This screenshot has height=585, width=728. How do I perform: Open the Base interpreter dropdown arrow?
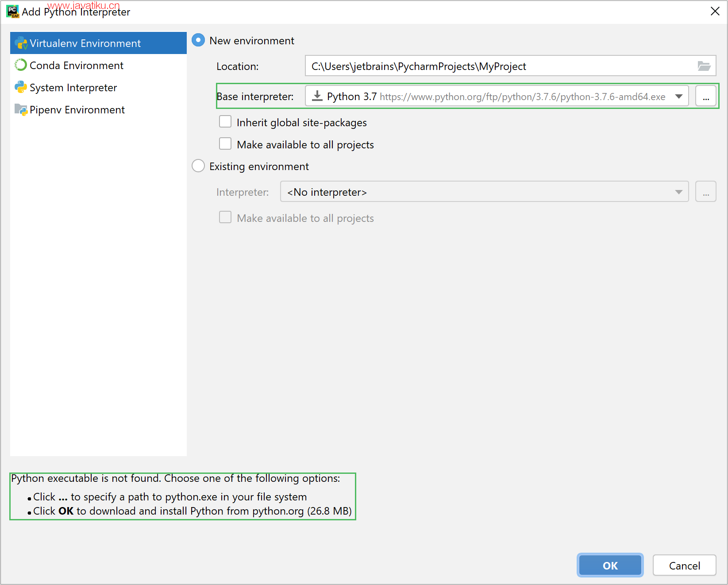tap(679, 97)
